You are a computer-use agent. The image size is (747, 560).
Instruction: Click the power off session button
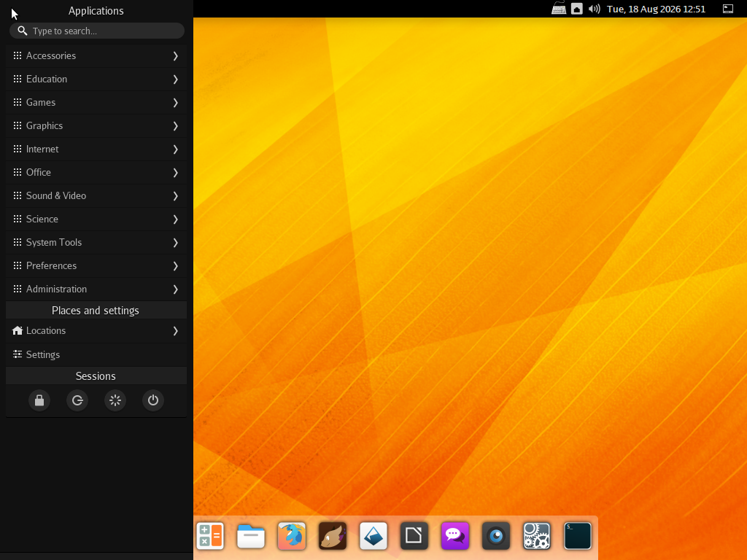153,400
